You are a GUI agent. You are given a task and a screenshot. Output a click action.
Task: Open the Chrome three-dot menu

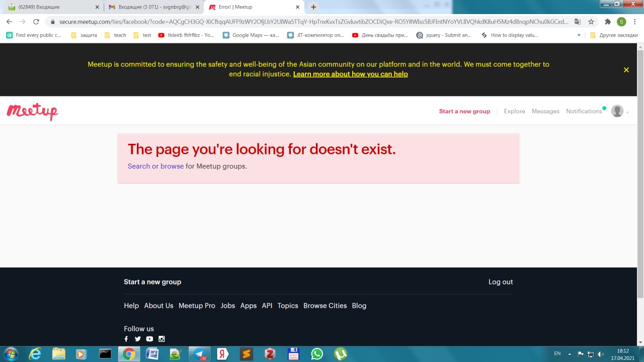point(635,22)
